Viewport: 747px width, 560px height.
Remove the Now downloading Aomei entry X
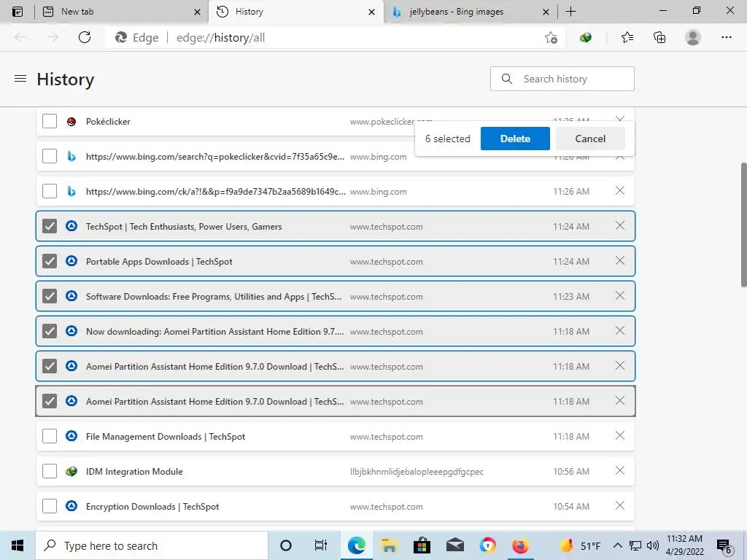(620, 330)
